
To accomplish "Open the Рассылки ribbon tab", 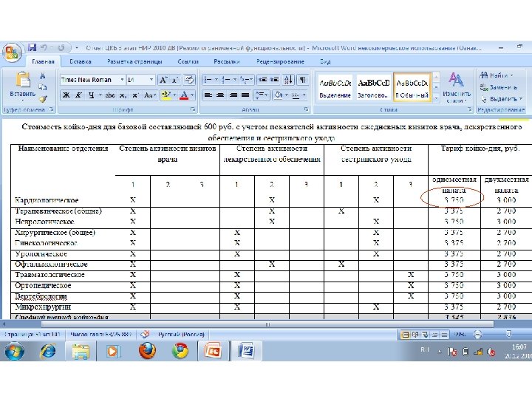I will (227, 61).
